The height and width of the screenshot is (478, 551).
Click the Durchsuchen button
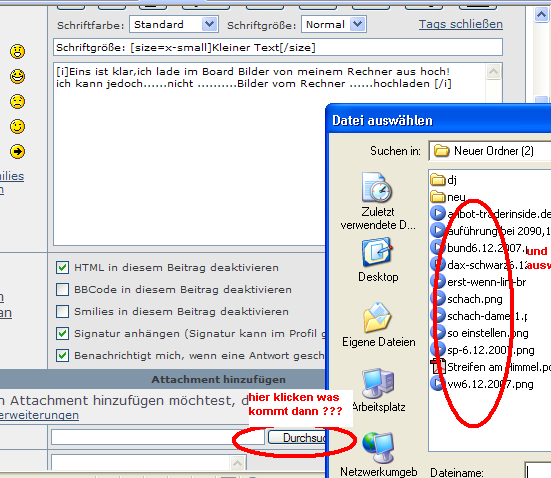point(298,438)
